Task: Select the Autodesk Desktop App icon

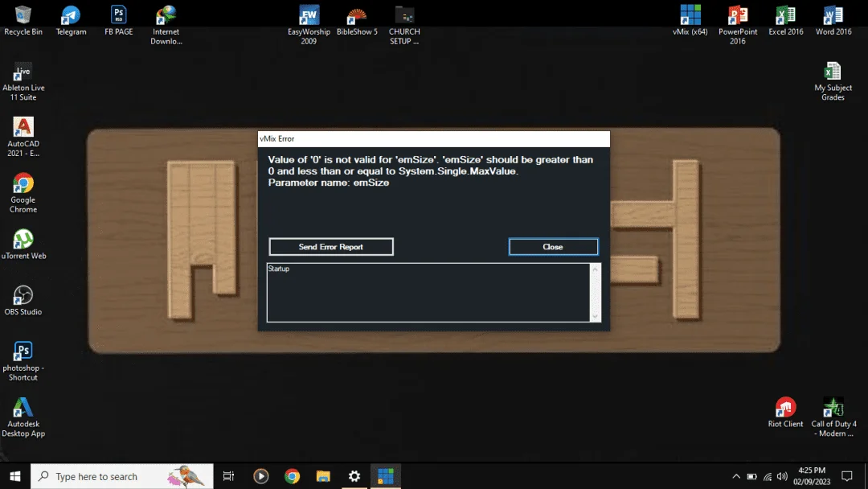Action: tap(23, 417)
